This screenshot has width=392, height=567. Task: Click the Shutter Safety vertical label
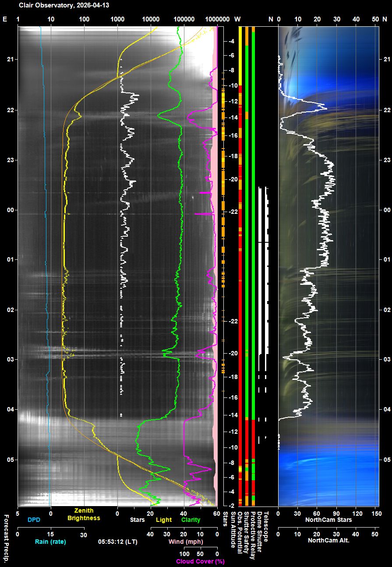[x=246, y=533]
